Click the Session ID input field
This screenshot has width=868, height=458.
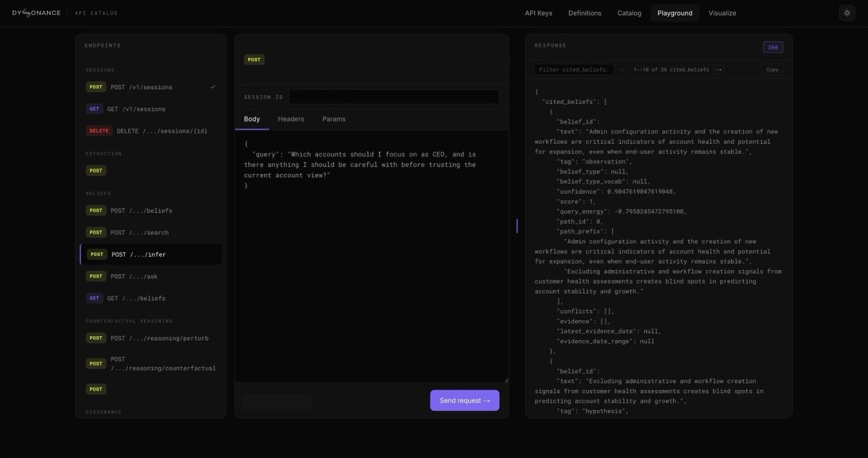394,97
